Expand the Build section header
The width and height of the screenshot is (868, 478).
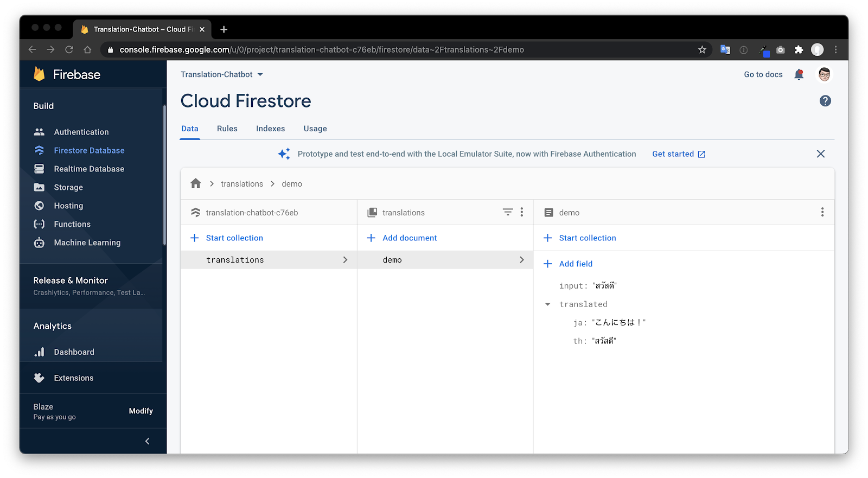(43, 106)
